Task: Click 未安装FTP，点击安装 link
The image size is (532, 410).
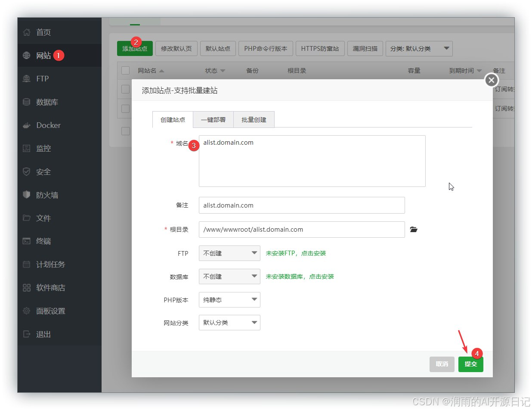Action: (296, 253)
